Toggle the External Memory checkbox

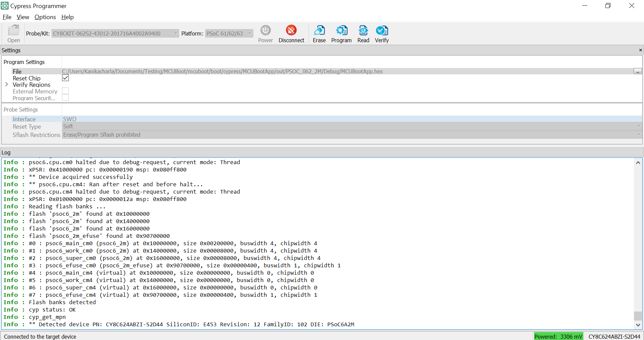65,91
